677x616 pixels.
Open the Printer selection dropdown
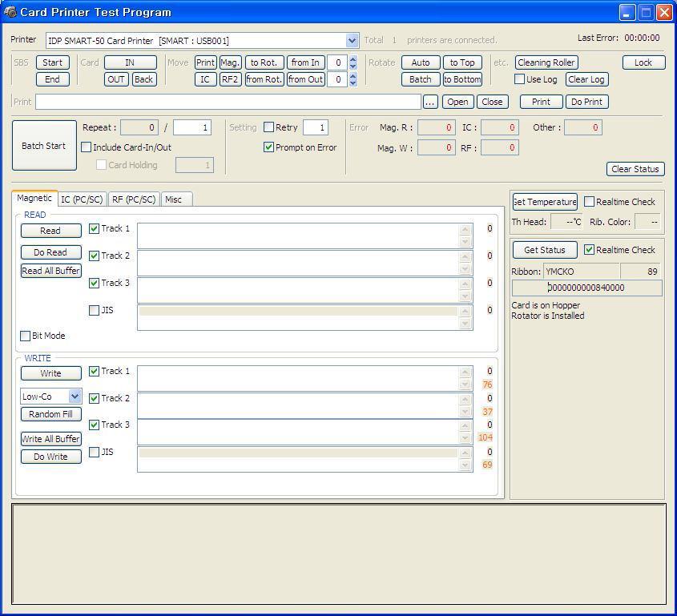[352, 41]
